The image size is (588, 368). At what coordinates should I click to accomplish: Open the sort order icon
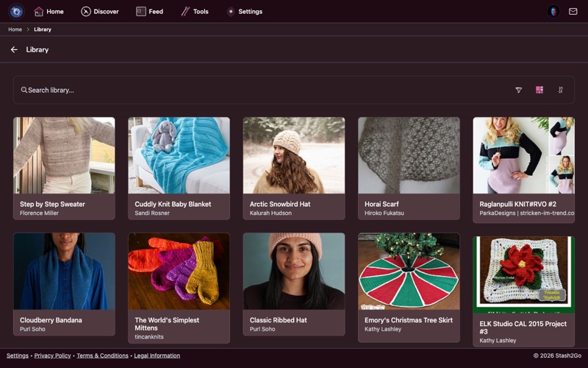[560, 90]
